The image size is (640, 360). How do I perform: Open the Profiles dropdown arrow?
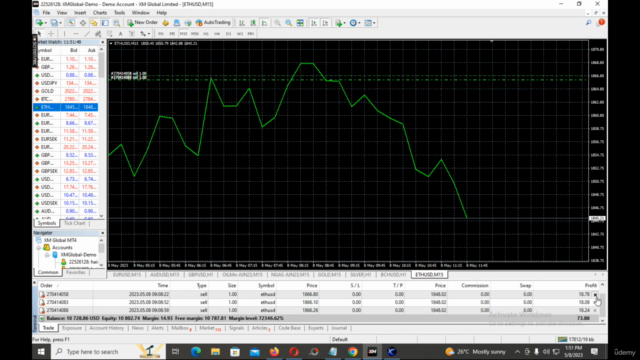pyautogui.click(x=60, y=23)
